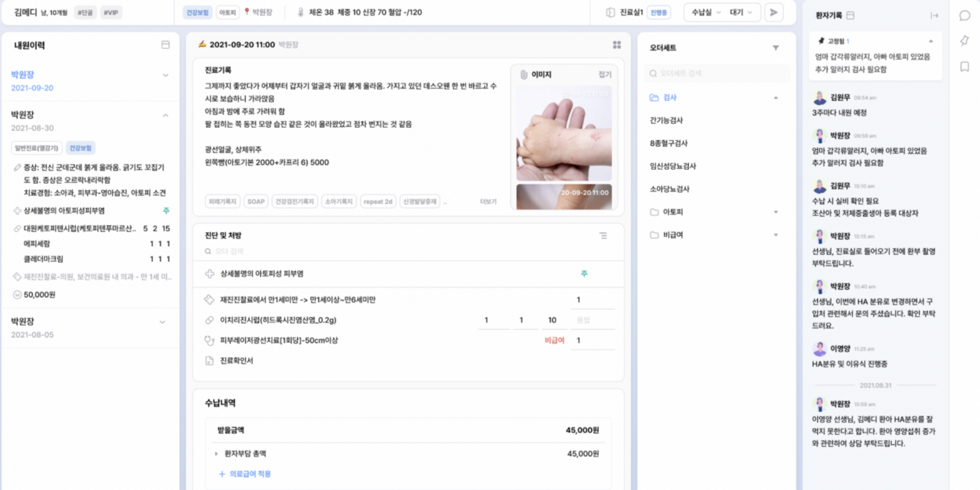
Task: Toggle the 아토피 tag in the top bar
Action: 227,12
